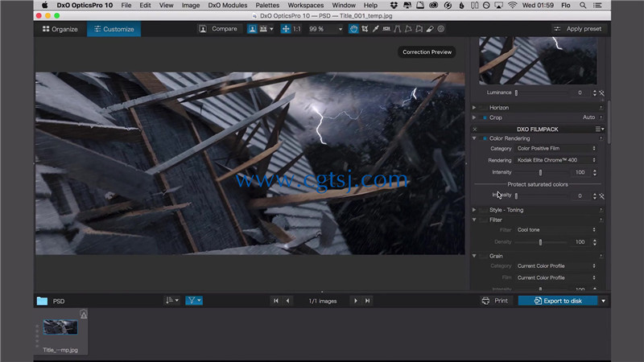
Task: Enable the Style - Toning correction
Action: pyautogui.click(x=485, y=210)
